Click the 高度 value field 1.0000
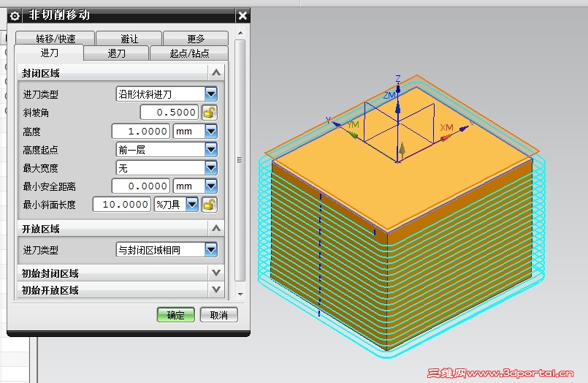 point(141,132)
